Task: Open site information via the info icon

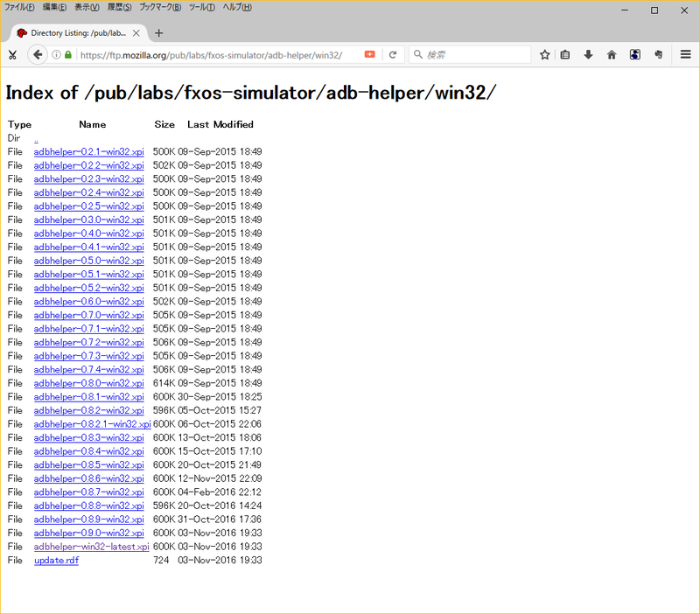Action: coord(56,55)
